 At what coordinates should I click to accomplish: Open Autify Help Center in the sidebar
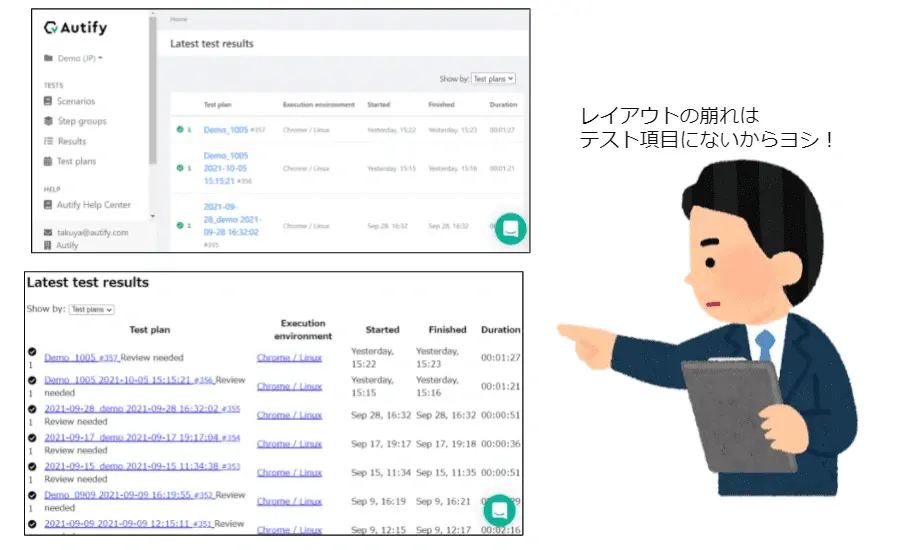(x=94, y=205)
